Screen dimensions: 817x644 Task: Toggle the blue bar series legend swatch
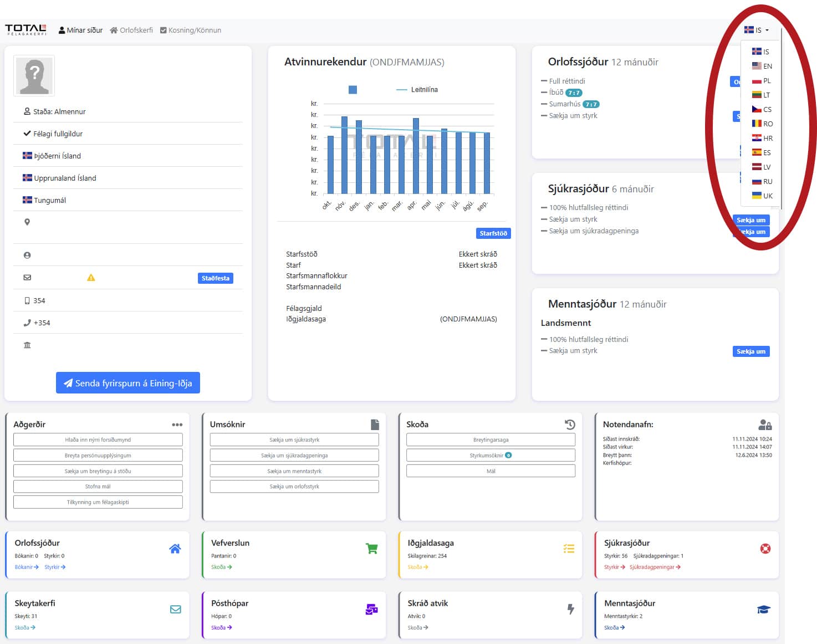(x=353, y=90)
